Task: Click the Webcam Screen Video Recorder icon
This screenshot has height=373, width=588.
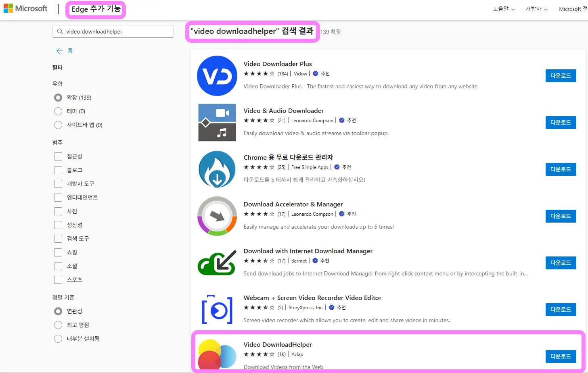Action: pos(217,310)
